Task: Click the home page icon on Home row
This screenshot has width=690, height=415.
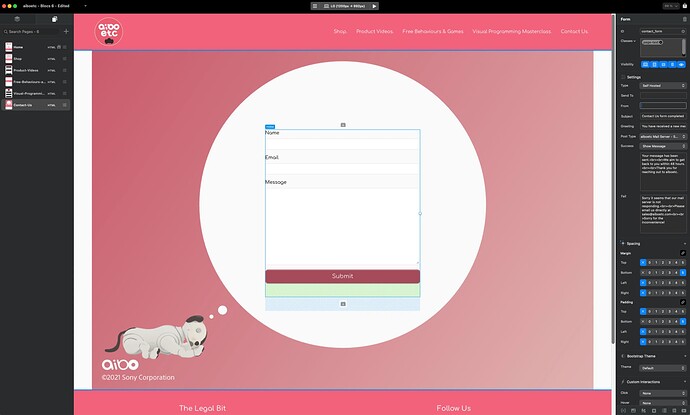Action: (59, 47)
